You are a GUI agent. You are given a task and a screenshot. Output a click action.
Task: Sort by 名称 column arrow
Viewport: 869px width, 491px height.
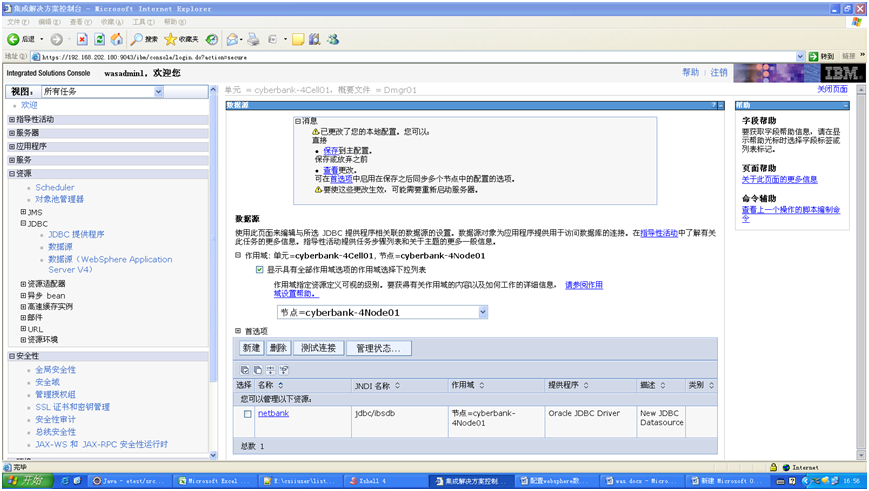point(280,385)
